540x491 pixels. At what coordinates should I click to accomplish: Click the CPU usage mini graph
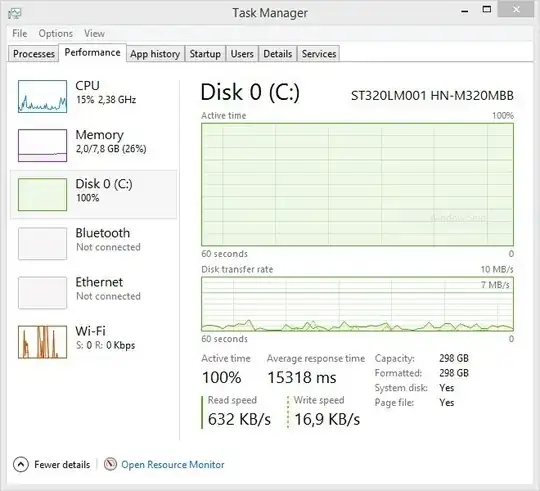42,96
